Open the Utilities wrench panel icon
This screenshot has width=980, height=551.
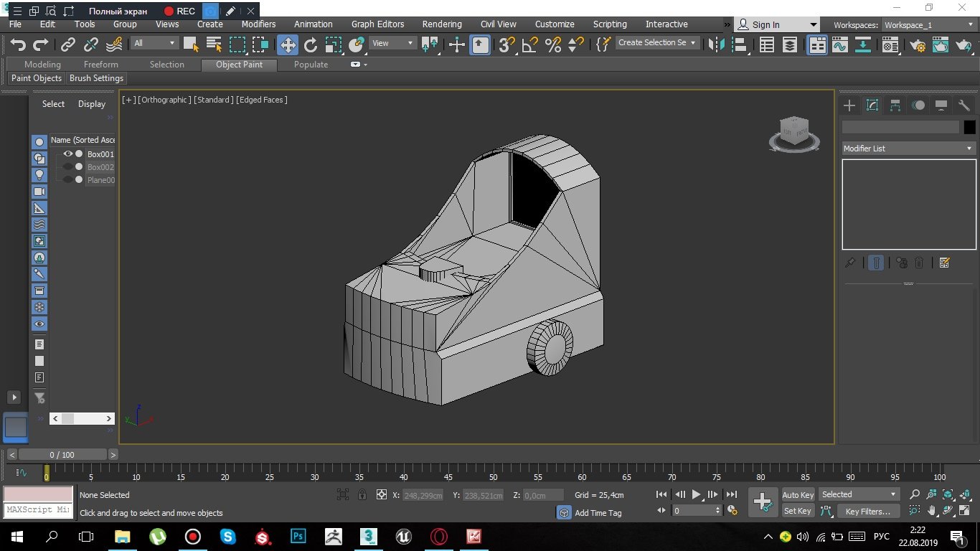click(964, 105)
